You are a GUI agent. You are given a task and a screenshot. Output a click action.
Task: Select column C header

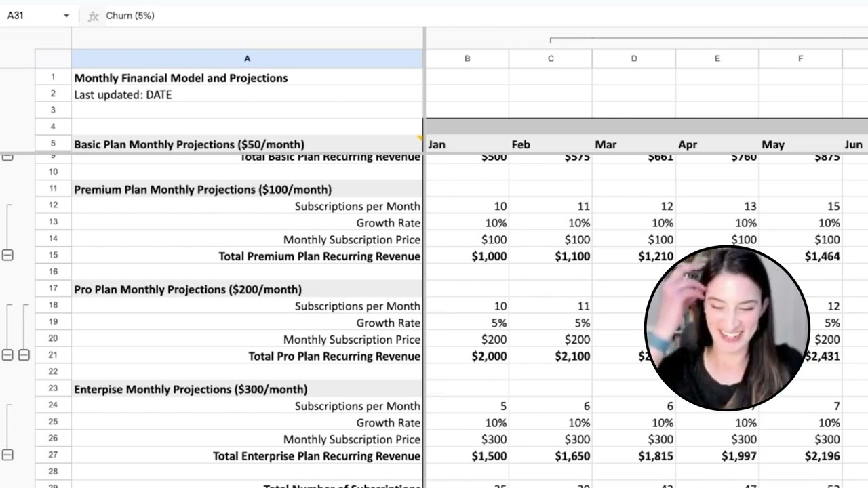click(x=551, y=59)
